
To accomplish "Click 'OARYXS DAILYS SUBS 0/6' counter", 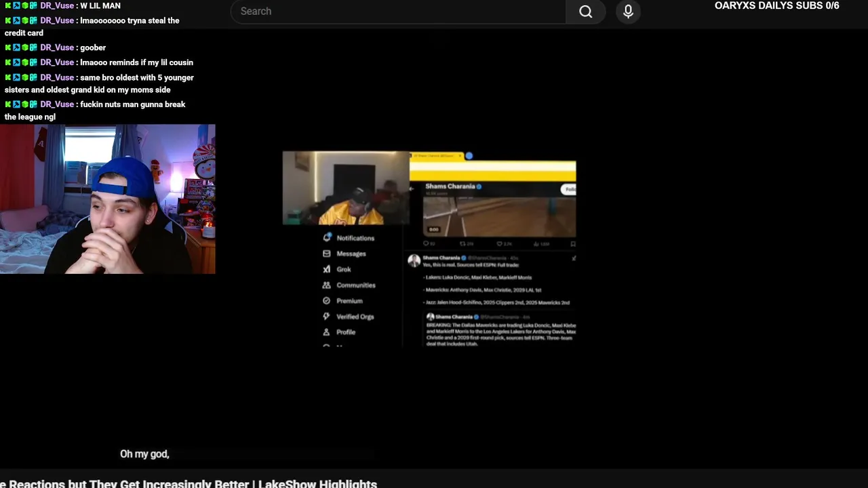I will coord(776,6).
